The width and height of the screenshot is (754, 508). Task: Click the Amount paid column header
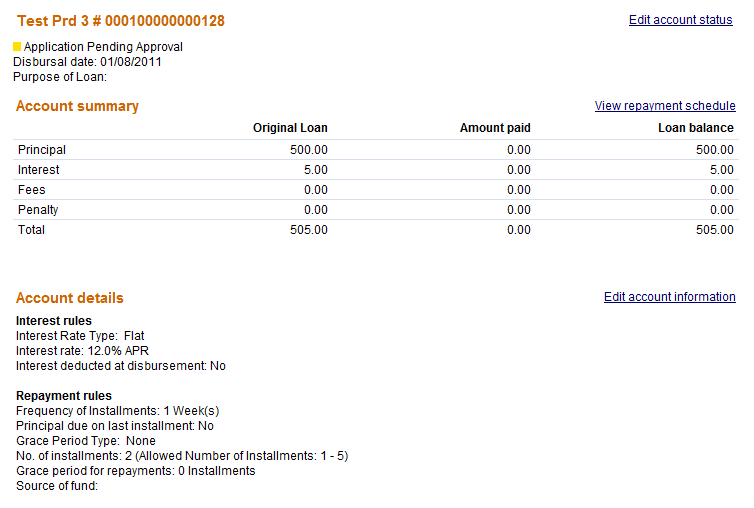click(495, 128)
